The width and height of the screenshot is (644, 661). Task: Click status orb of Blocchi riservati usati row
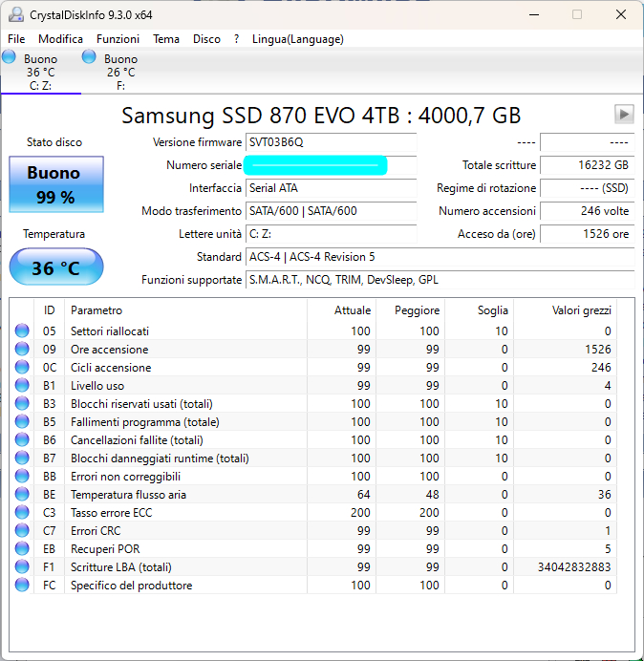(22, 403)
